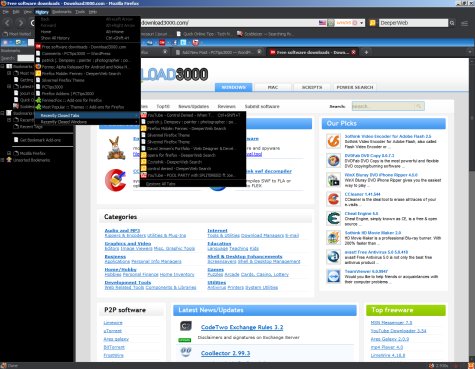Click the DeeperWeb search engine icon

click(x=373, y=23)
